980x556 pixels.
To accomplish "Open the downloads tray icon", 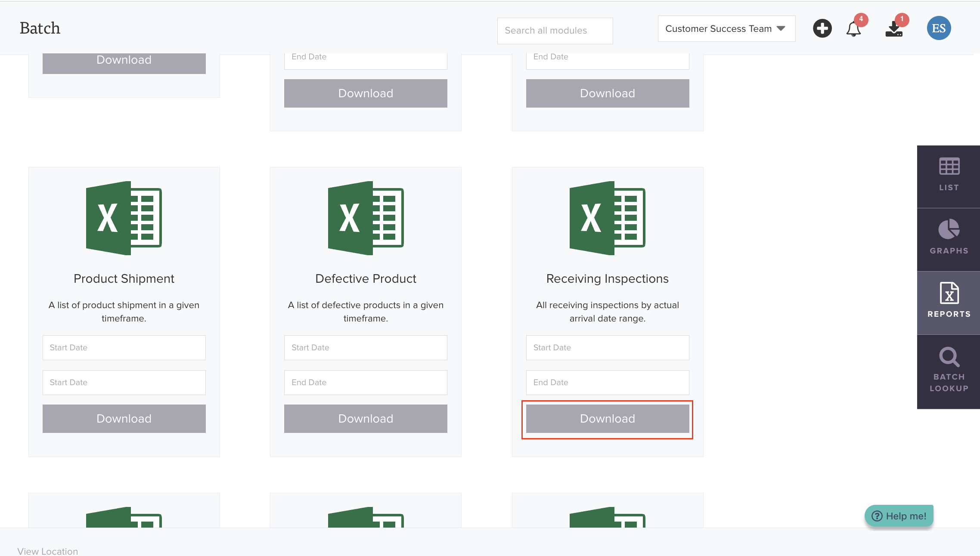I will [x=894, y=29].
